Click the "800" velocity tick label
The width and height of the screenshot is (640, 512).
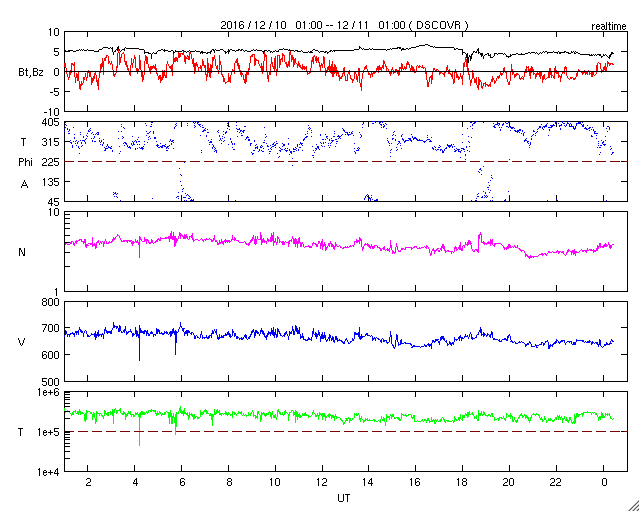tap(52, 303)
